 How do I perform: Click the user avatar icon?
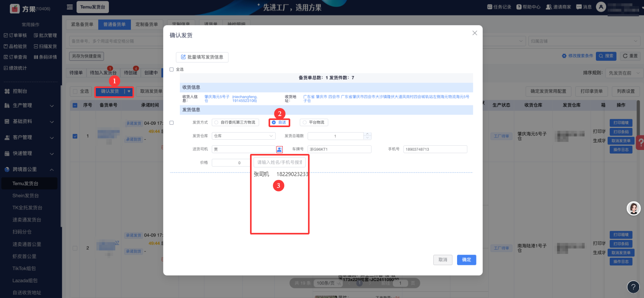tap(601, 7)
